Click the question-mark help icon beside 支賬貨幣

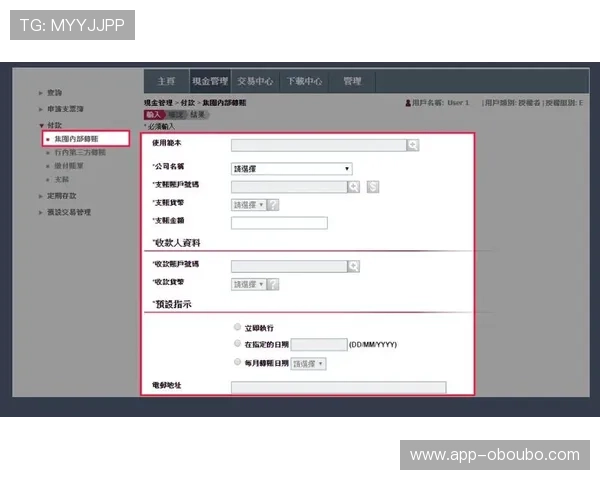pyautogui.click(x=273, y=205)
